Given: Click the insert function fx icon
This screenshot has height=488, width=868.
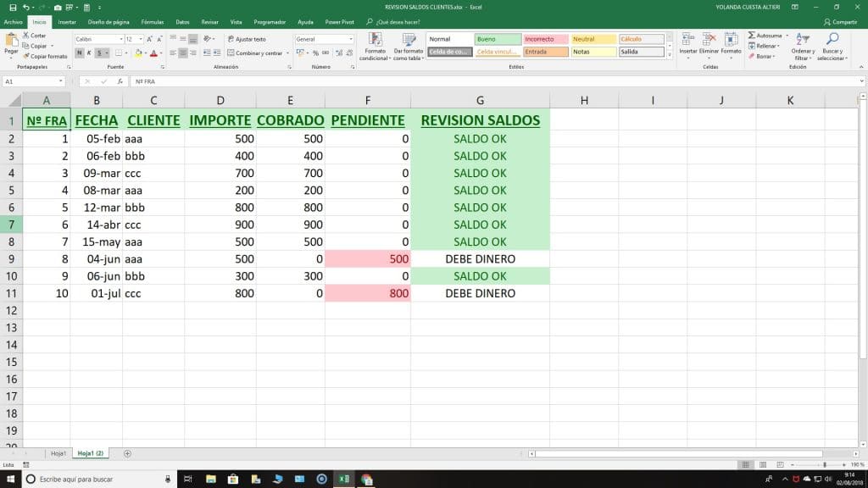Looking at the screenshot, I should click(120, 81).
